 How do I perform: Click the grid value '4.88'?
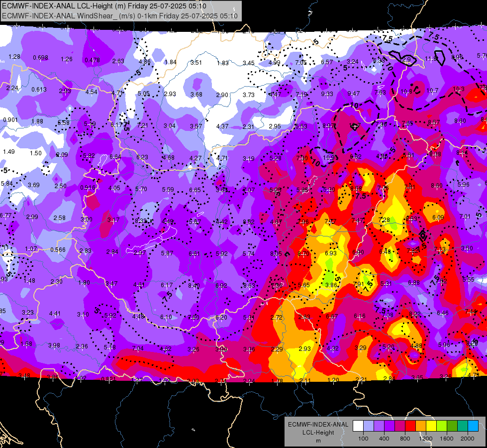coord(416,346)
